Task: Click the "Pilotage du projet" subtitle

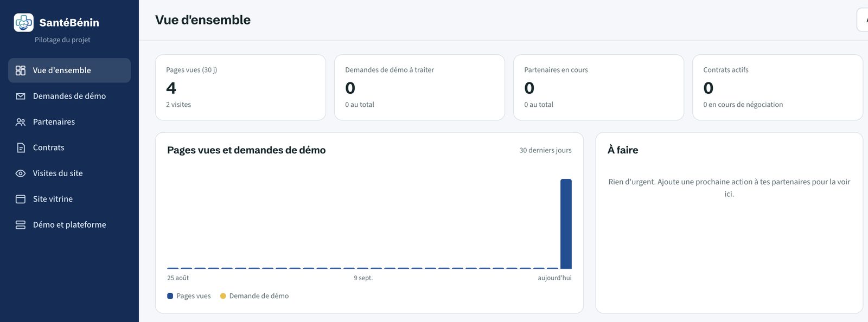Action: click(x=62, y=40)
